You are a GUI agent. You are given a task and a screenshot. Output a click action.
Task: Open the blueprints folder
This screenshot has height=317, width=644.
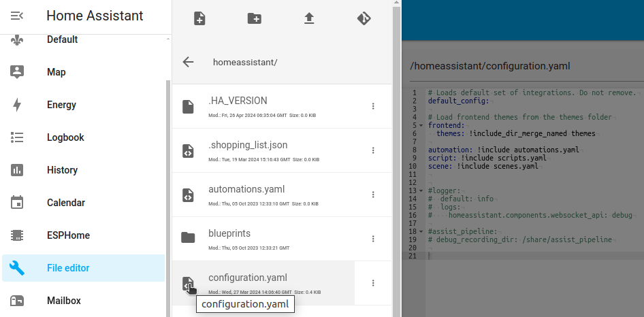(229, 234)
